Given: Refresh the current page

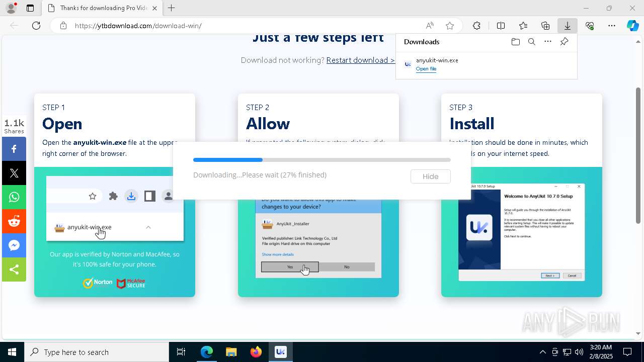Looking at the screenshot, I should pyautogui.click(x=36, y=26).
